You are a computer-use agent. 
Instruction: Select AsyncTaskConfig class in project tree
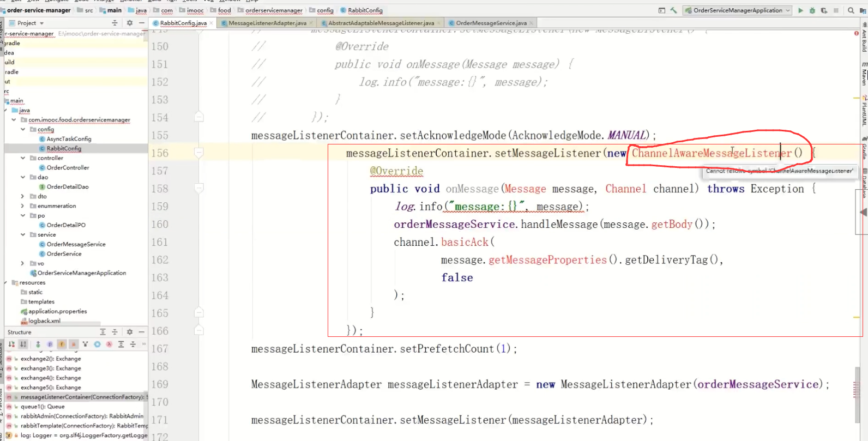point(69,139)
